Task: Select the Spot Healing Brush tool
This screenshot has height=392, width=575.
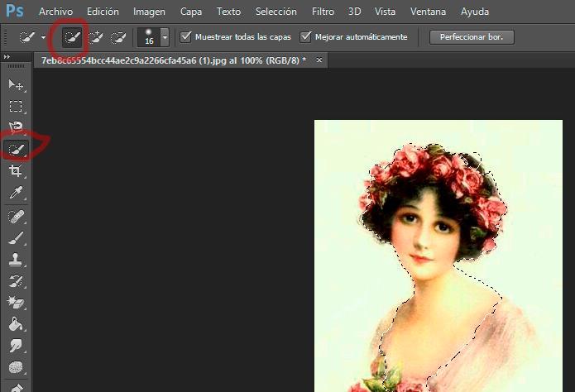Action: tap(16, 217)
